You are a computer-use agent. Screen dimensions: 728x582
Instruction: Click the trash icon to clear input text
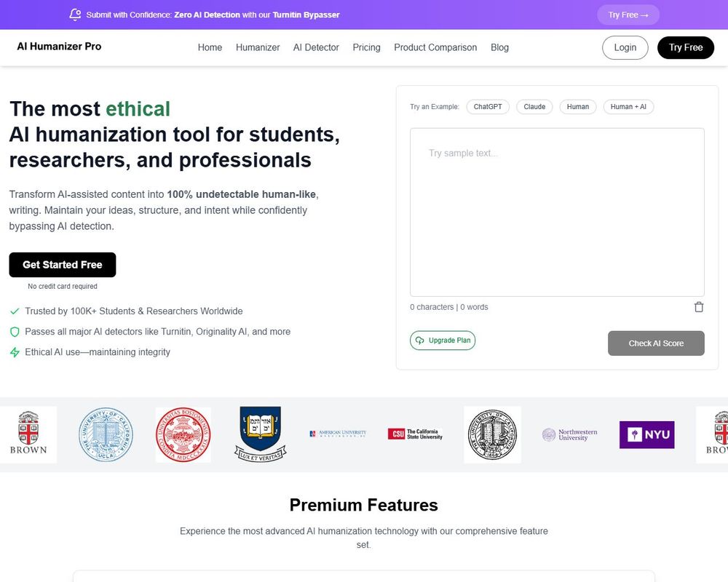pyautogui.click(x=699, y=307)
